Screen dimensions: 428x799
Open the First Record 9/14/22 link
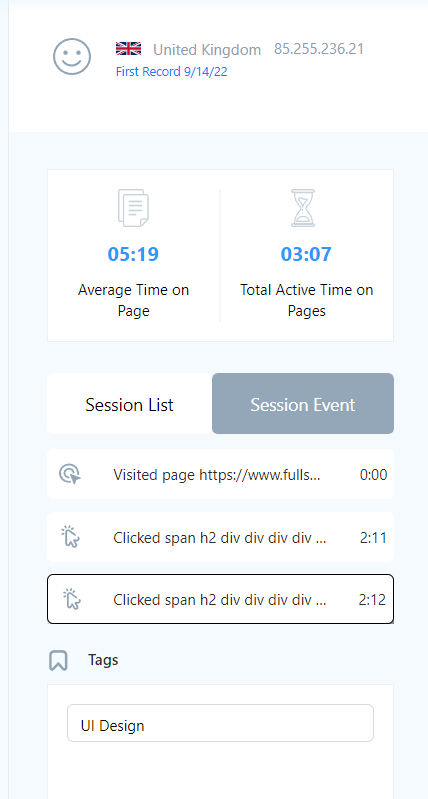(x=171, y=72)
